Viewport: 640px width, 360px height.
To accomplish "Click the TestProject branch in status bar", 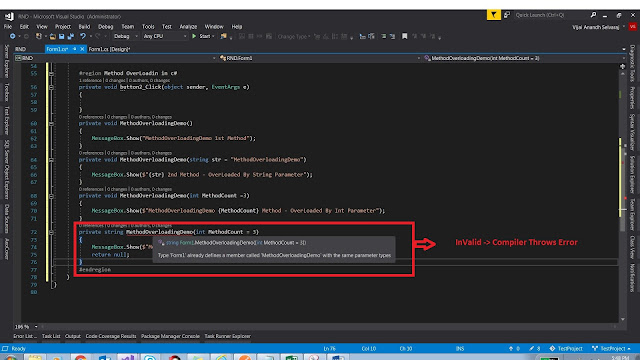I will 611,349.
